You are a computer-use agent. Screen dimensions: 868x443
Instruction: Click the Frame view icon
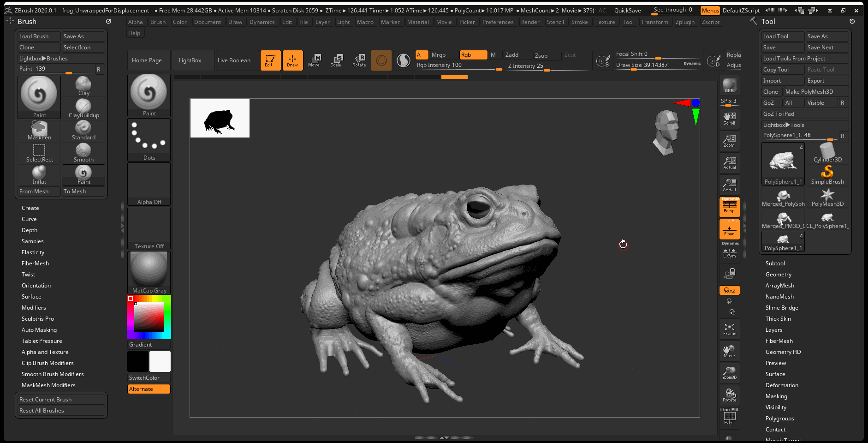(x=729, y=329)
